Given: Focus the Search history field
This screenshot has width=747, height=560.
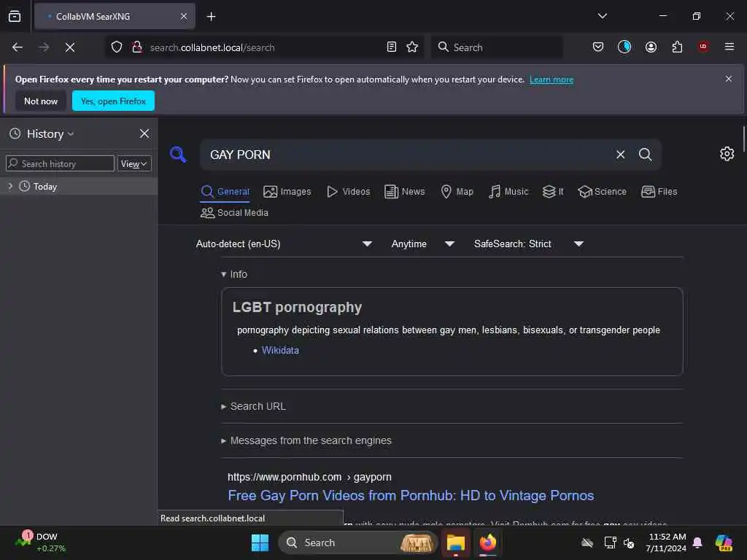Looking at the screenshot, I should (60, 164).
